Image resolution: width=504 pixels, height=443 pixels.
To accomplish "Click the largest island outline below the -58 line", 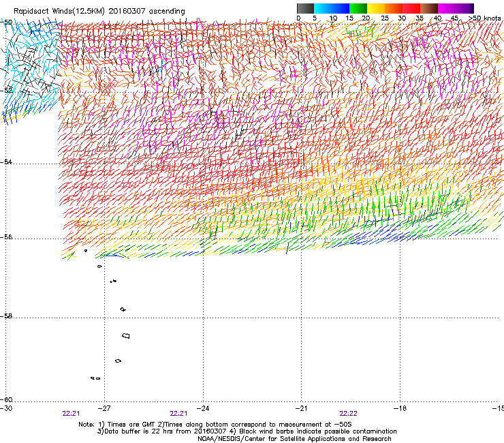I will coord(126,335).
